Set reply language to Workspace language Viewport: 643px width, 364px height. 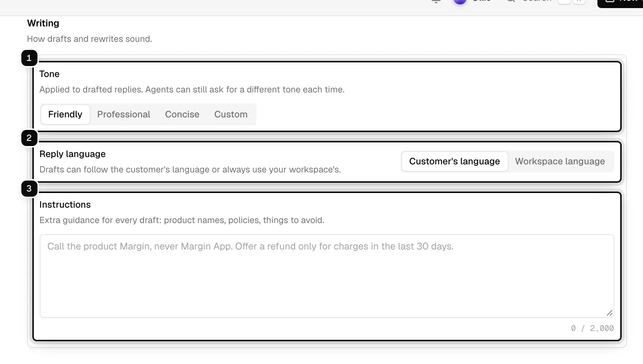[560, 161]
